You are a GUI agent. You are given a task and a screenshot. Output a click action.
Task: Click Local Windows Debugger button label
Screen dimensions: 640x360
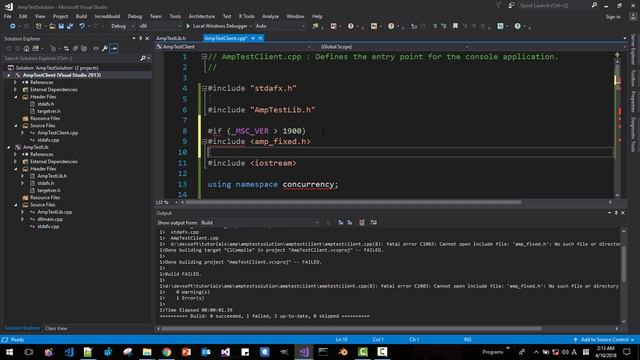click(220, 26)
